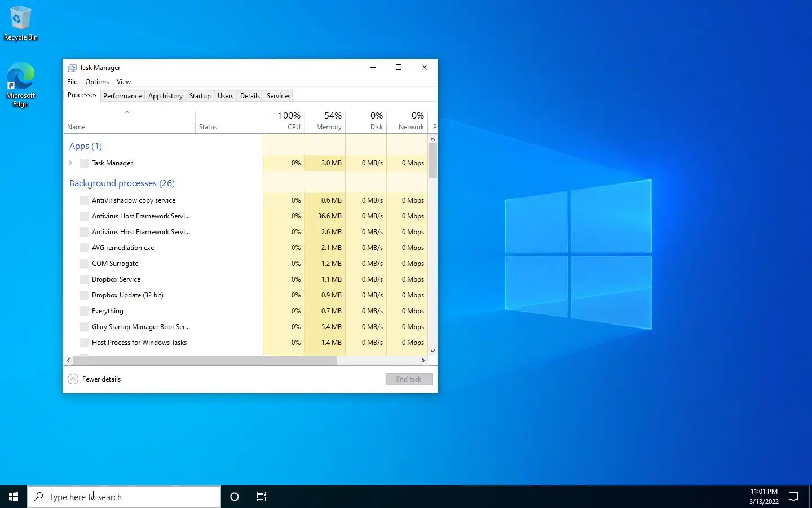812x508 pixels.
Task: Select the AVG remediation exe name
Action: [123, 248]
